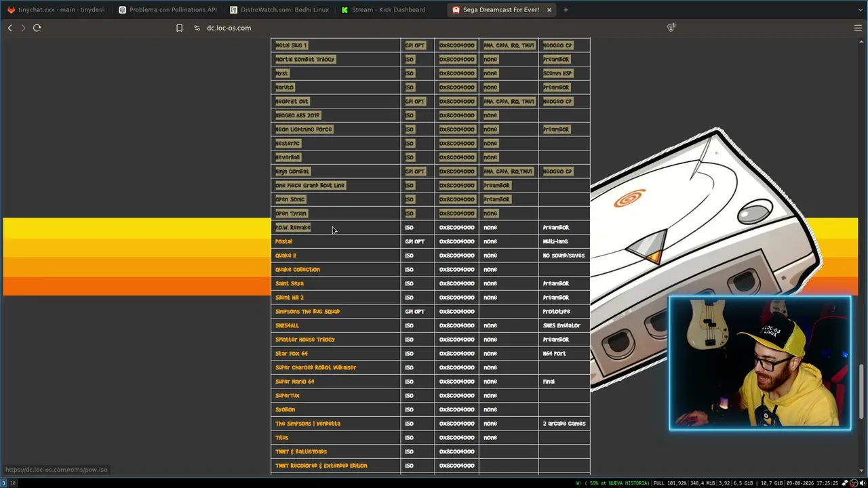Select the "Multi-lang" note in Postal row

coord(555,241)
